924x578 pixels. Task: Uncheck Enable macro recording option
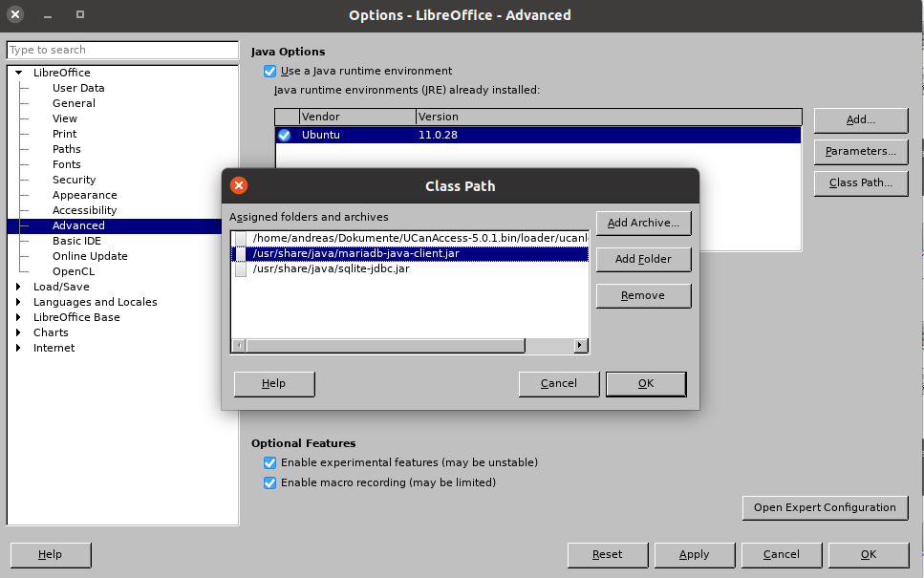[269, 482]
